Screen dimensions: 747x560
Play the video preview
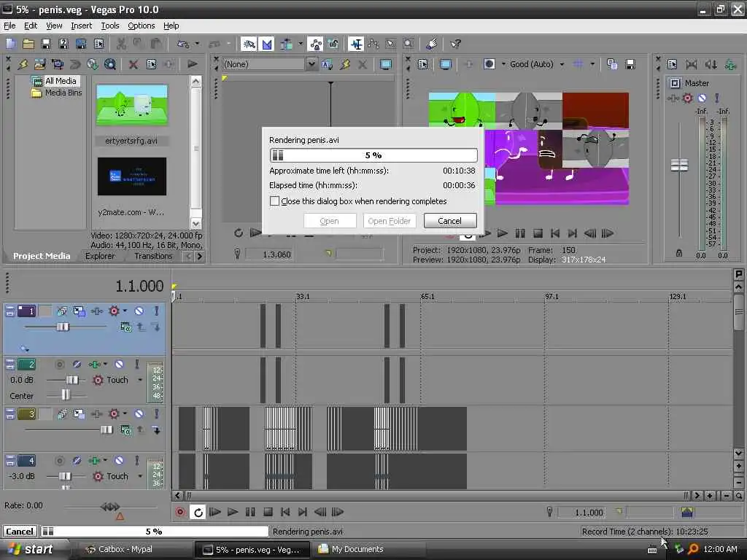click(502, 233)
